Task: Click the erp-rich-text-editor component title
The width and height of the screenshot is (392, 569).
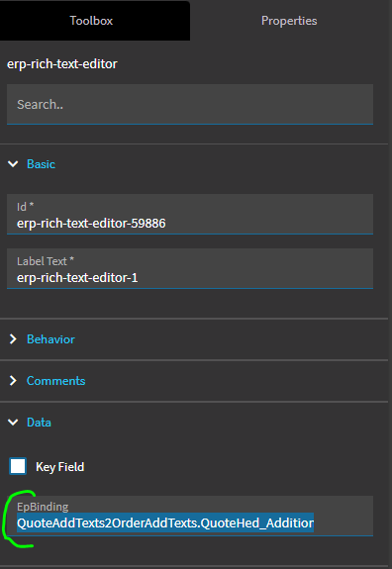Action: [x=62, y=64]
